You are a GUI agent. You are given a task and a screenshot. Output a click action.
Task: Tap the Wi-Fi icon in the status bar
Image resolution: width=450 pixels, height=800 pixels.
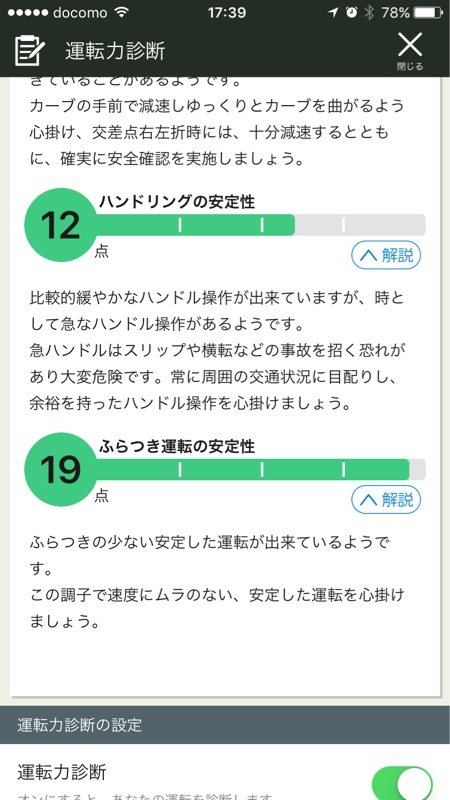click(x=121, y=12)
